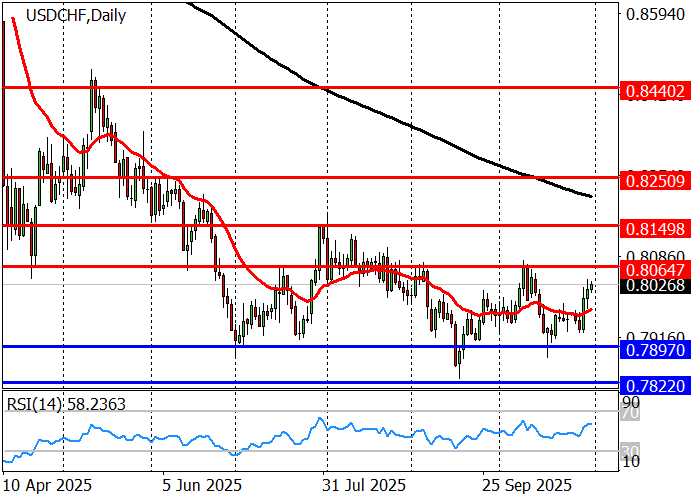Click the 0.81498 resistance level label

(x=655, y=228)
